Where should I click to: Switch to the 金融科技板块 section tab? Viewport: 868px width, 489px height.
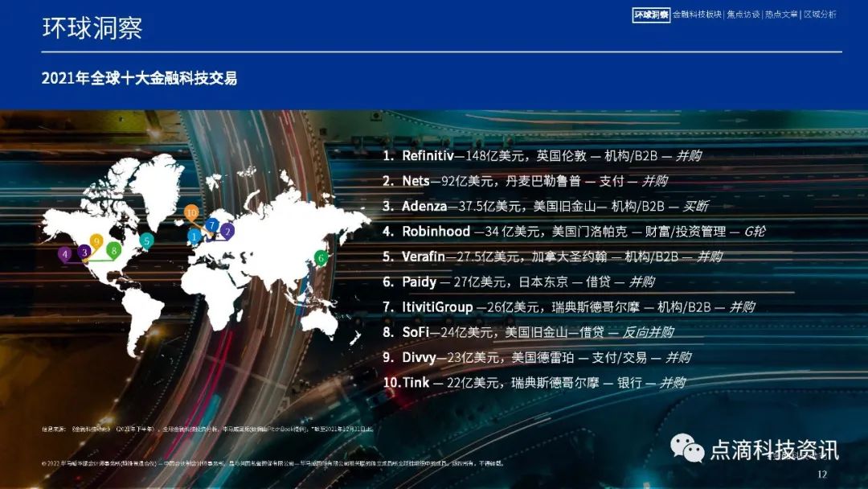pyautogui.click(x=697, y=15)
